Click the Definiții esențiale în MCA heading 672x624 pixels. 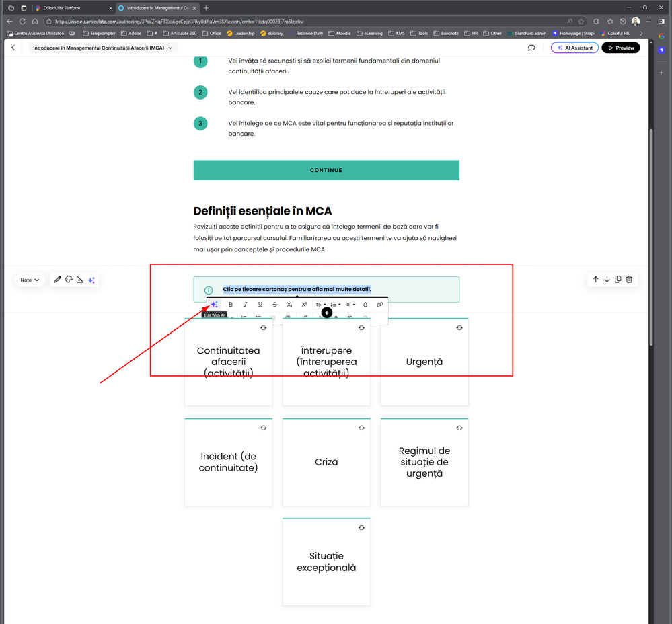coord(262,211)
